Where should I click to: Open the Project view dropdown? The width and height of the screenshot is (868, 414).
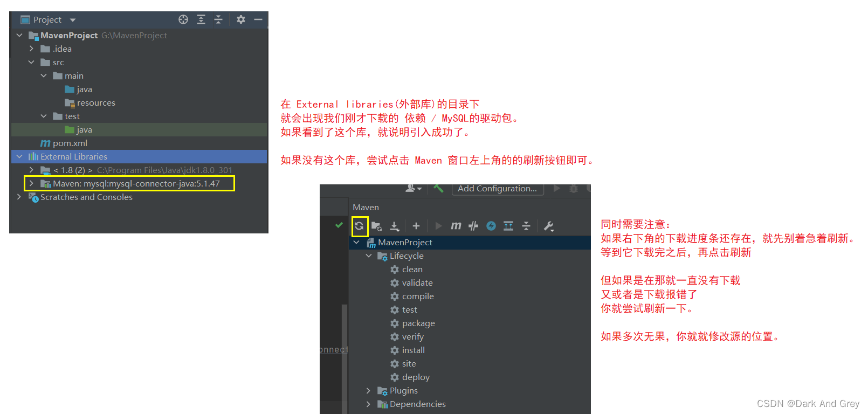point(73,20)
